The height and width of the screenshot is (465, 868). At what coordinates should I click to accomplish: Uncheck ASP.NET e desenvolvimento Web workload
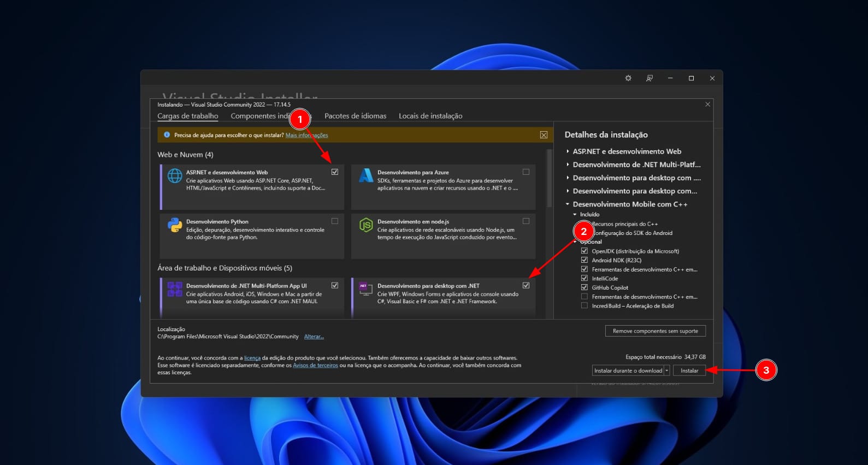pos(335,172)
